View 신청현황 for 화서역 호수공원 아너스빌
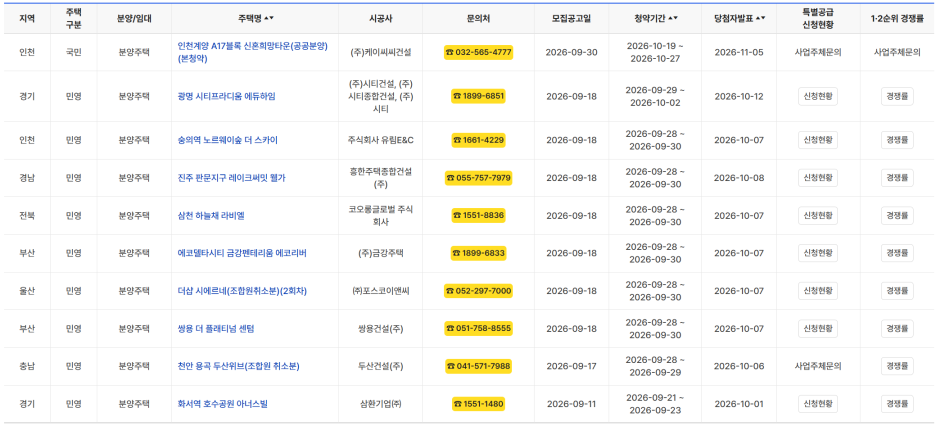Image resolution: width=936 pixels, height=426 pixels. click(818, 404)
